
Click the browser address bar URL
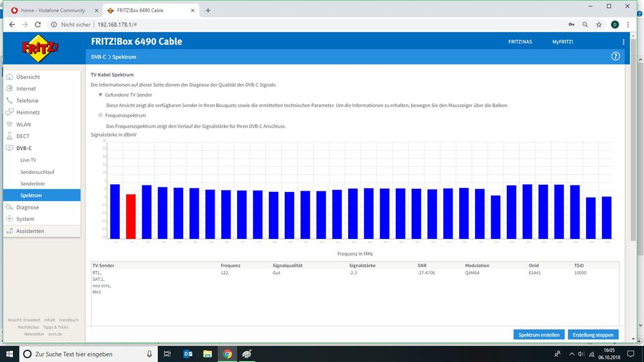[x=116, y=24]
